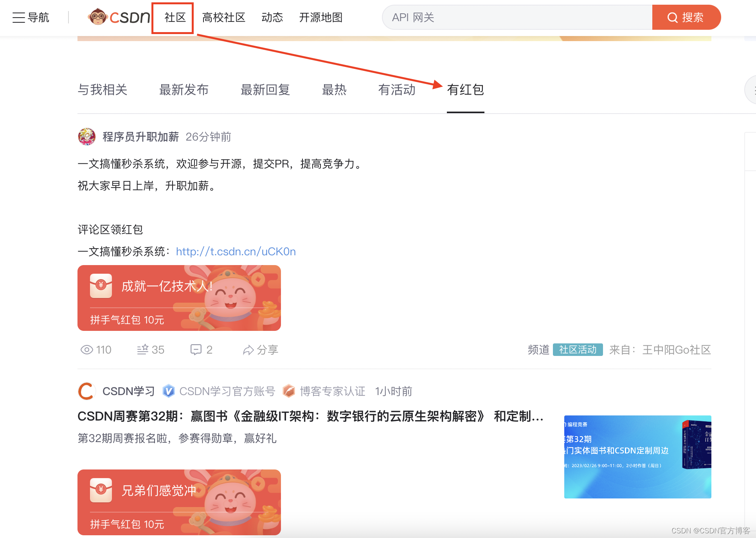Open the CSDN学习 author name
This screenshot has height=538, width=756.
[129, 391]
